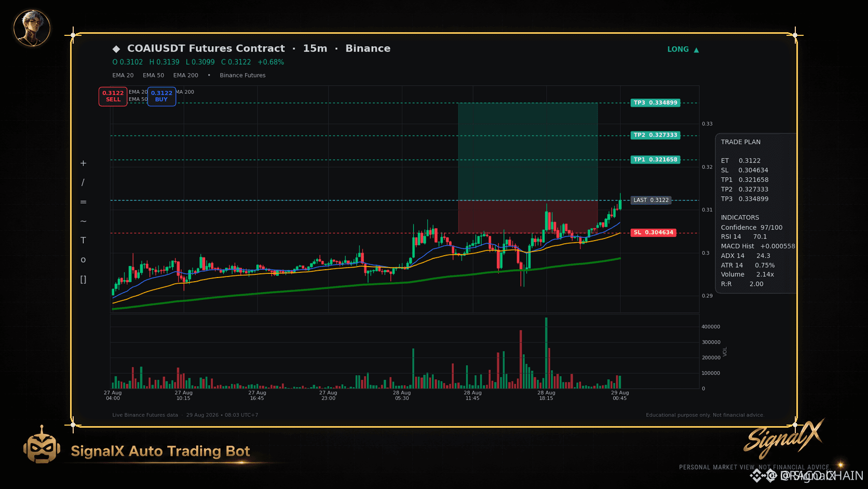Click the ADX 14 value row
This screenshot has width=868, height=489.
(x=745, y=256)
